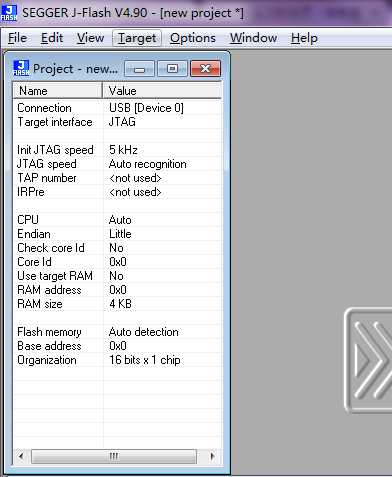
Task: Select the CPU row name
Action: point(28,220)
